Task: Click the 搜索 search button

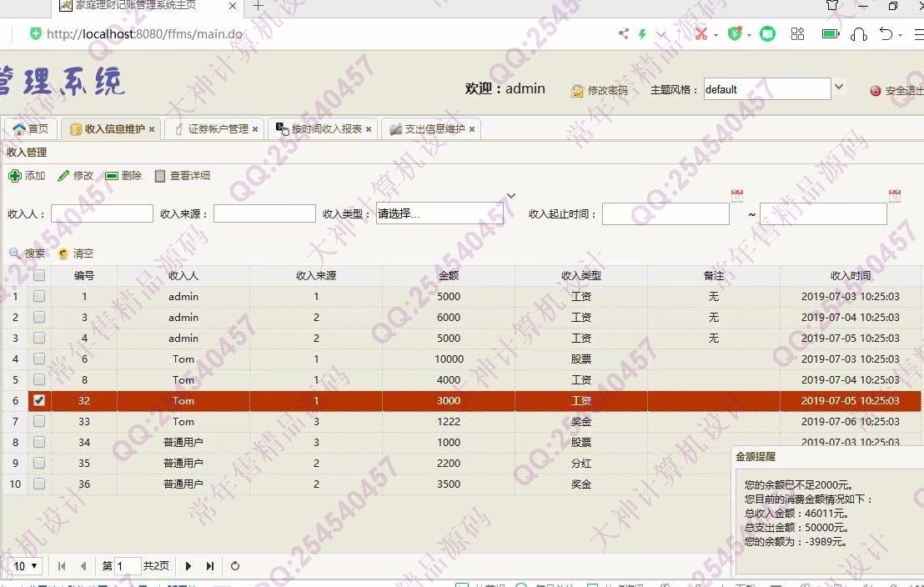Action: click(x=28, y=253)
